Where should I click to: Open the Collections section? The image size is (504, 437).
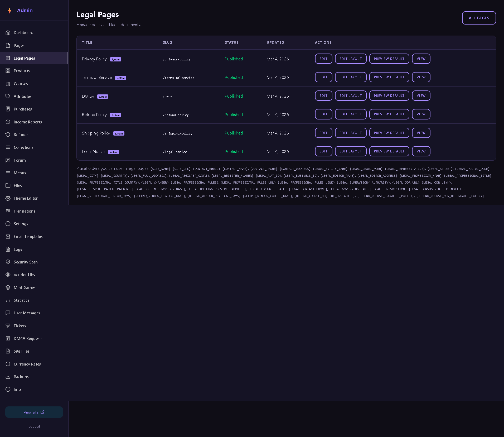tap(34, 147)
